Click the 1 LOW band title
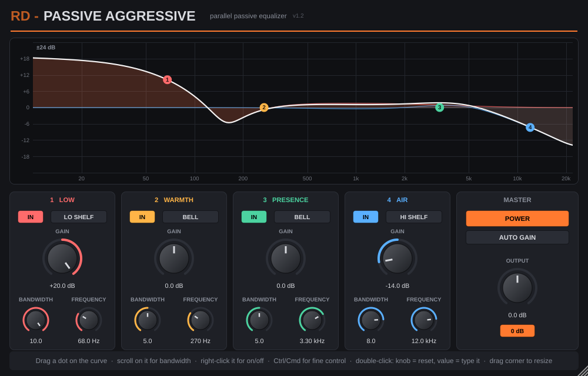Screen dimensions: 588x376 pos(62,200)
